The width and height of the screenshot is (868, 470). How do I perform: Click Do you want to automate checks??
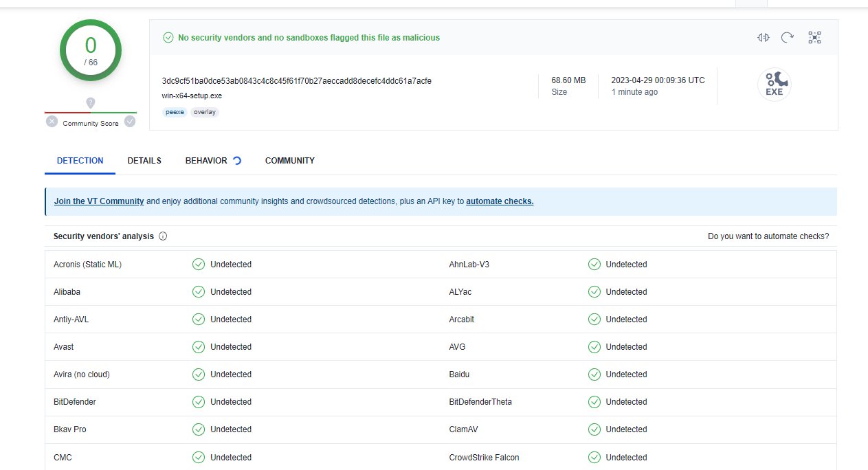click(769, 236)
